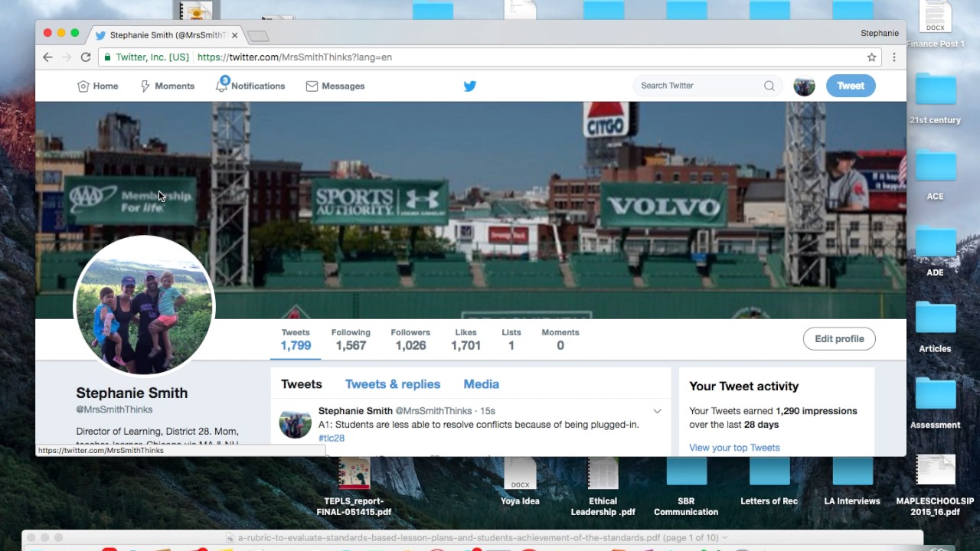Viewport: 980px width, 551px height.
Task: Switch to Tweets & replies tab
Action: click(393, 384)
